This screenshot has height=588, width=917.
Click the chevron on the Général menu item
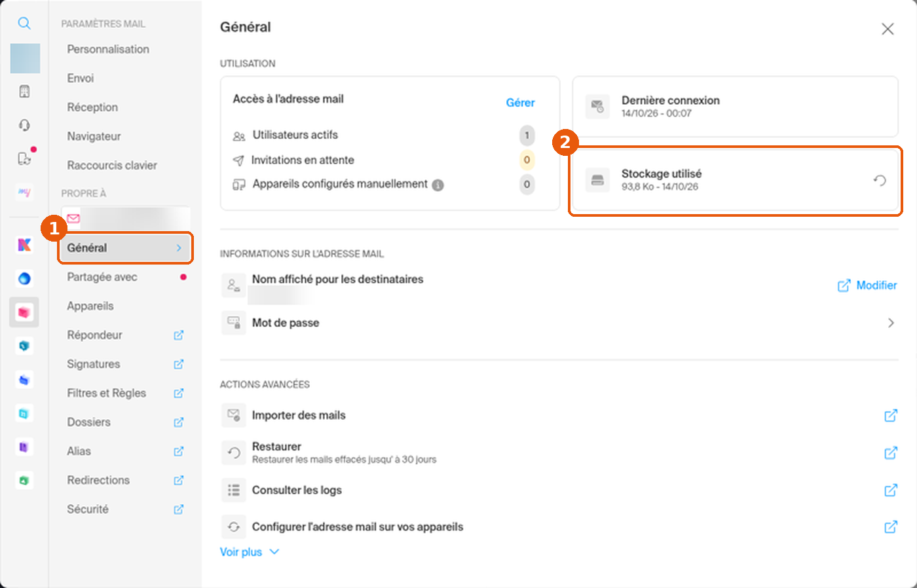[x=179, y=248]
